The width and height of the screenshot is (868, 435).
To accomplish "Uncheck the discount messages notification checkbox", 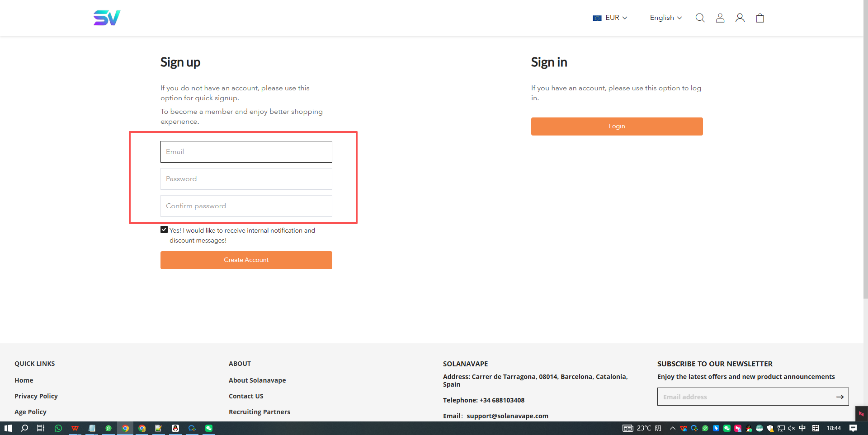I will point(164,230).
